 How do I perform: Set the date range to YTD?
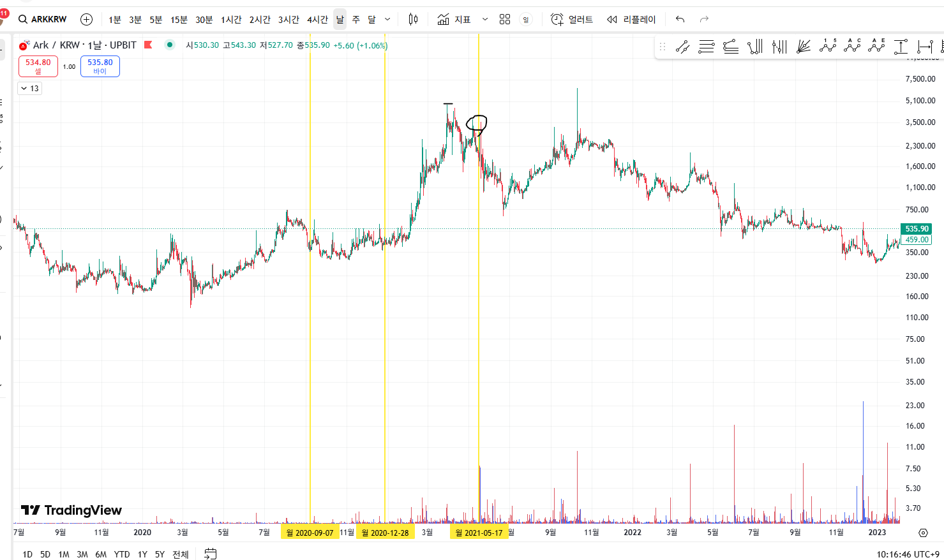pyautogui.click(x=122, y=554)
